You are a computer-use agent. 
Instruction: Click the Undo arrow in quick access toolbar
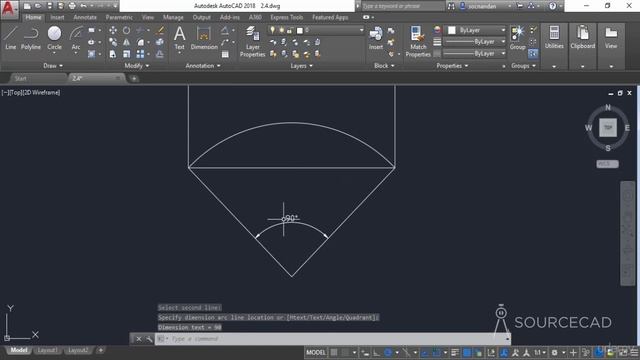point(84,6)
